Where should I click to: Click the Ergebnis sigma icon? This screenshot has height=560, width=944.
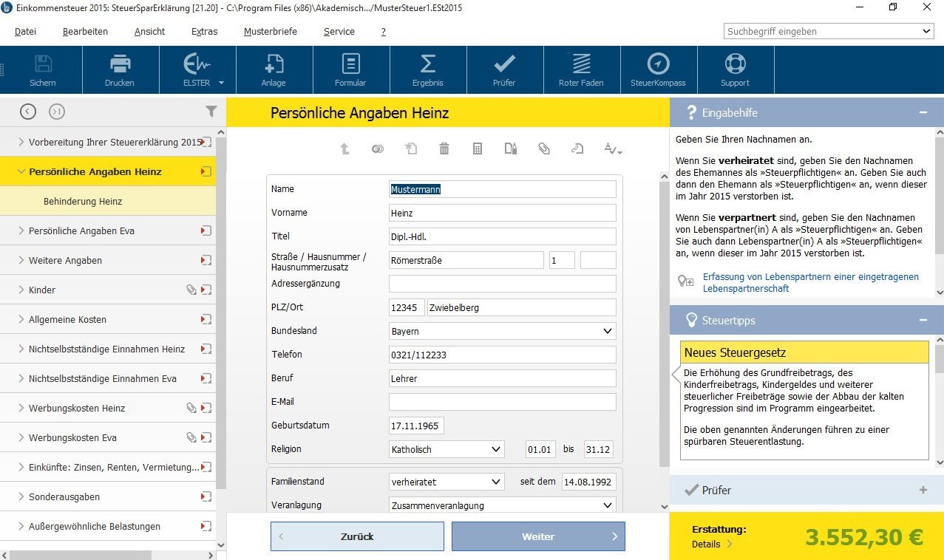427,70
